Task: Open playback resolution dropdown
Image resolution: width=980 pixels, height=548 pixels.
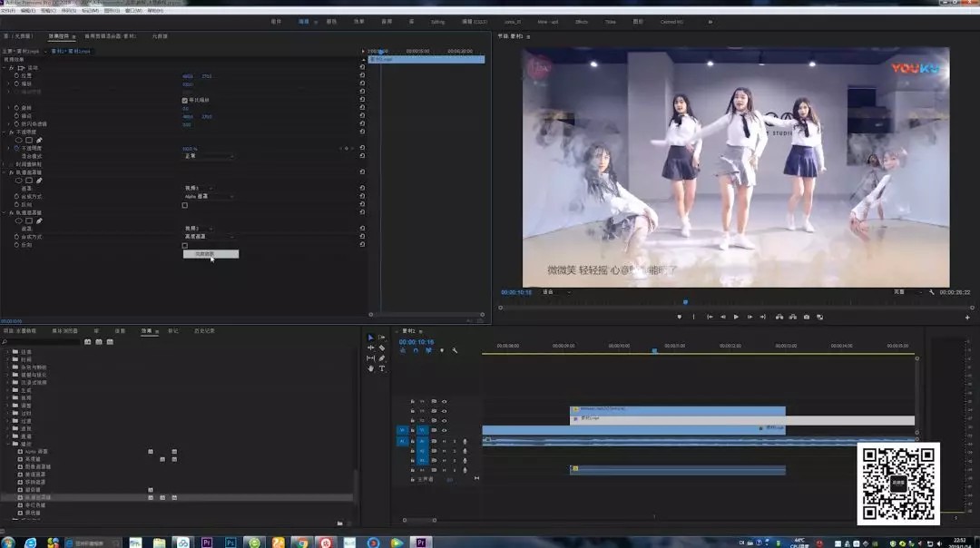Action: (906, 292)
